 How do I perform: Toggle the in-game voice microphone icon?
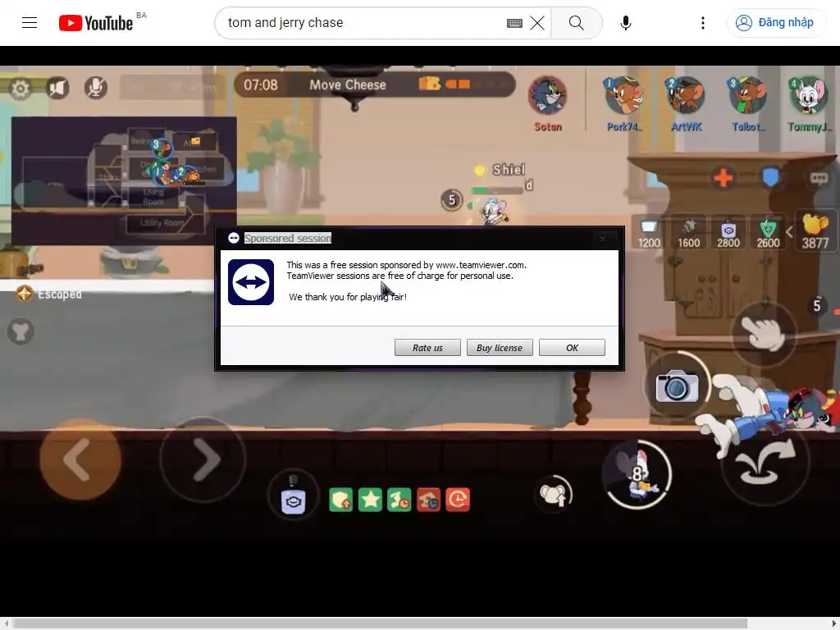96,88
